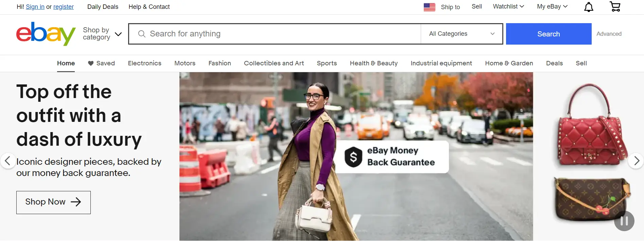Open the shopping cart icon

(x=615, y=6)
